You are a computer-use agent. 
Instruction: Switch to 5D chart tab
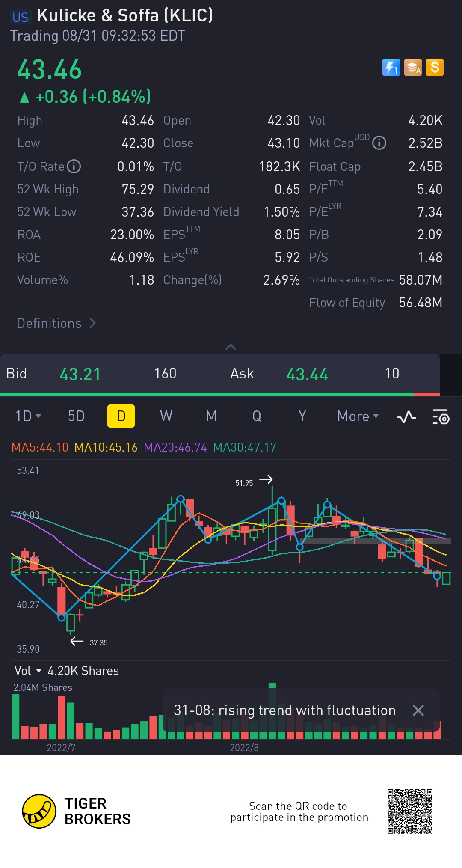point(76,416)
